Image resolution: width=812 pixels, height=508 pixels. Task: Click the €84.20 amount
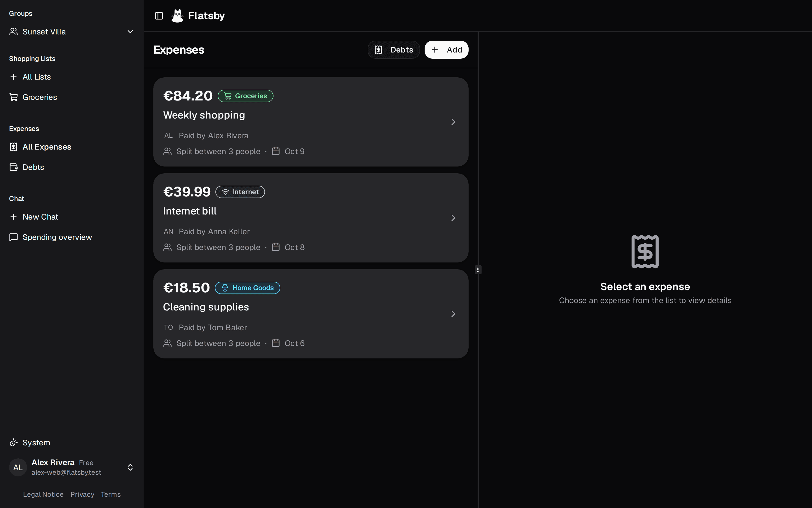pos(188,96)
